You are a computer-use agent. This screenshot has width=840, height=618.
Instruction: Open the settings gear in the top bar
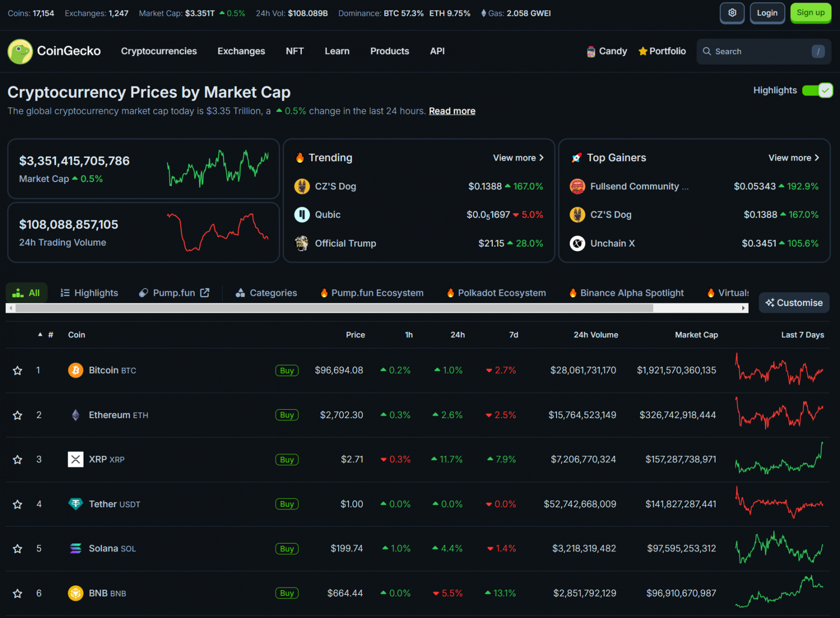click(x=732, y=13)
